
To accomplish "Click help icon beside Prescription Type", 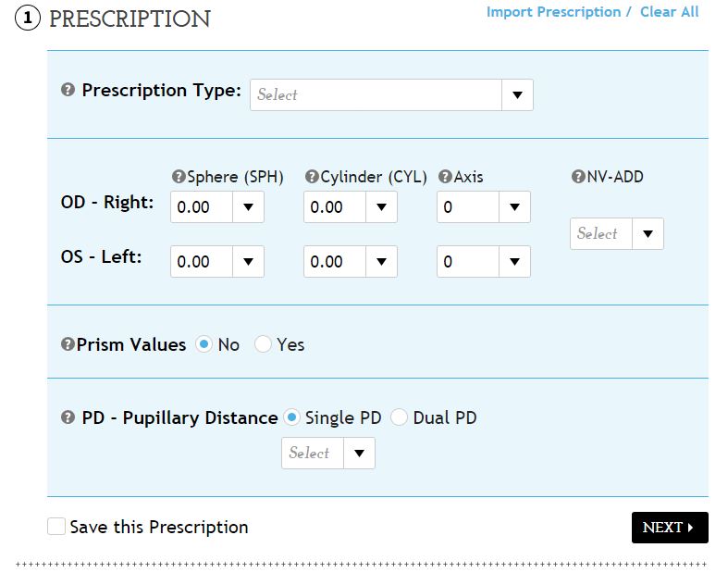I will click(68, 91).
